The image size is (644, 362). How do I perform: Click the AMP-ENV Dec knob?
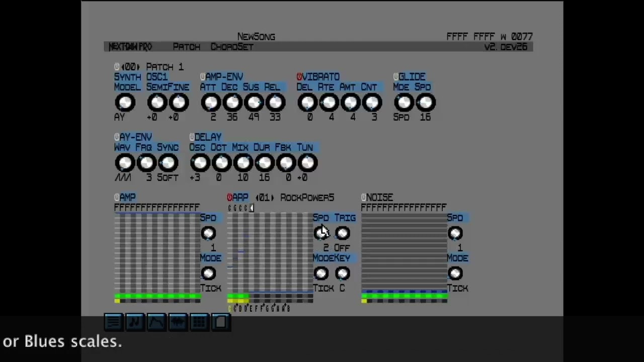(x=232, y=103)
